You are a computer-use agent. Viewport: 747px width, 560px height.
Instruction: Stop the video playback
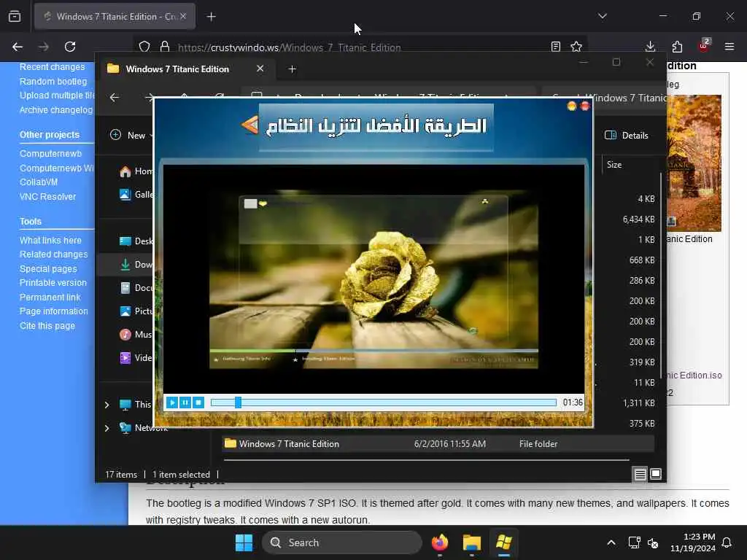(198, 402)
